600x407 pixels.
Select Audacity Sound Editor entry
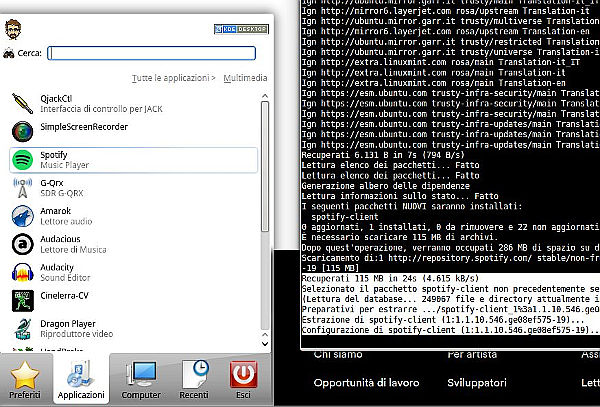pyautogui.click(x=65, y=272)
